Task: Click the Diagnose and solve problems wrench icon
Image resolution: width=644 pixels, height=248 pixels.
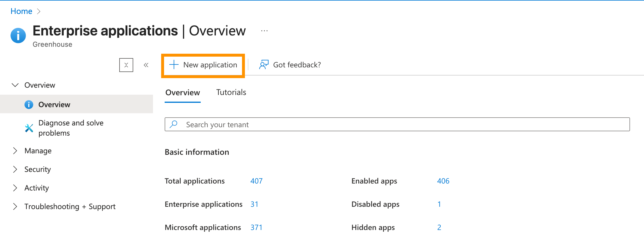Action: point(29,128)
